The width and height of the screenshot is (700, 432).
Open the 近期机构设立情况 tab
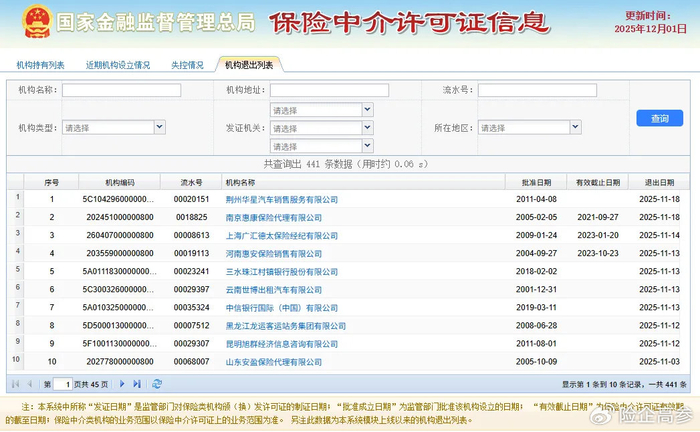[x=117, y=65]
